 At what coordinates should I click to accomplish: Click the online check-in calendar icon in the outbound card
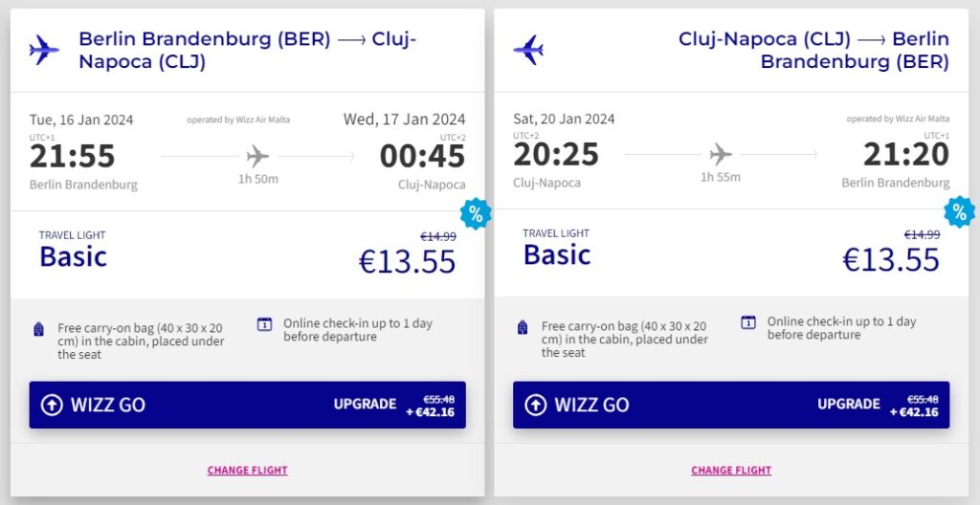(x=264, y=323)
